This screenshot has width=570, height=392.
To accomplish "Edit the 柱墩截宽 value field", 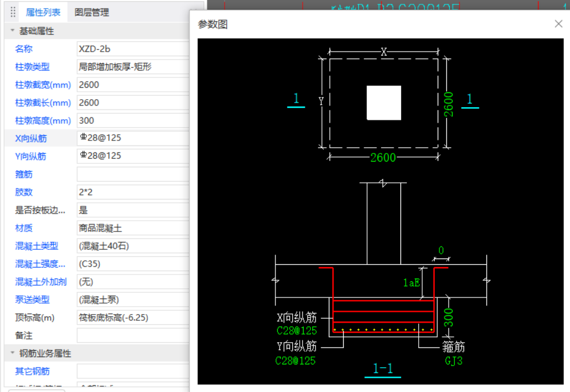I will 133,84.
